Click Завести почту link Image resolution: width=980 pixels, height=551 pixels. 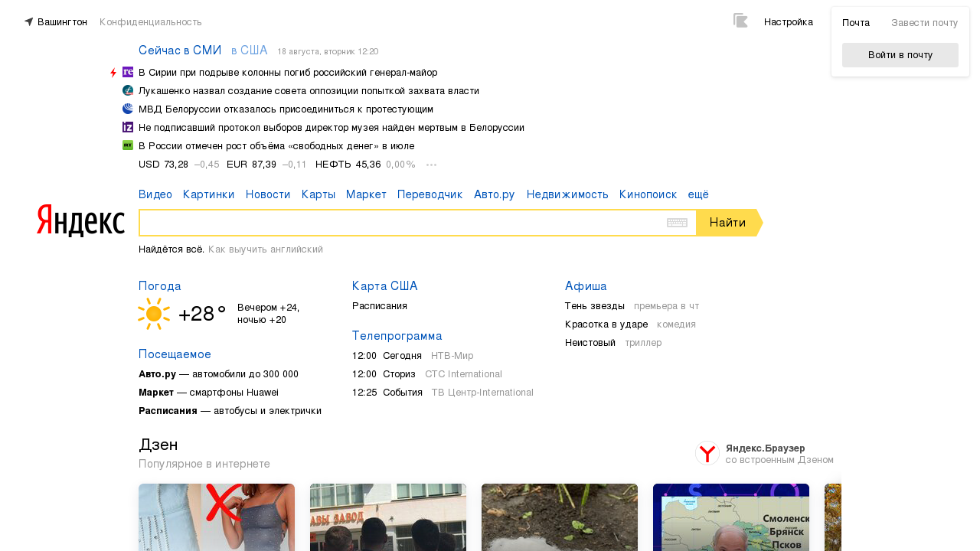925,23
